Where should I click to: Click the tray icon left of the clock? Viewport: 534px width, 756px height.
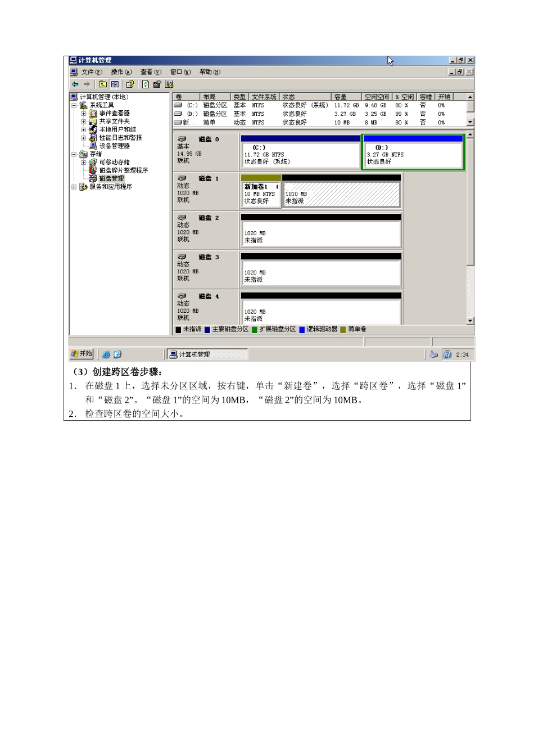click(x=447, y=354)
